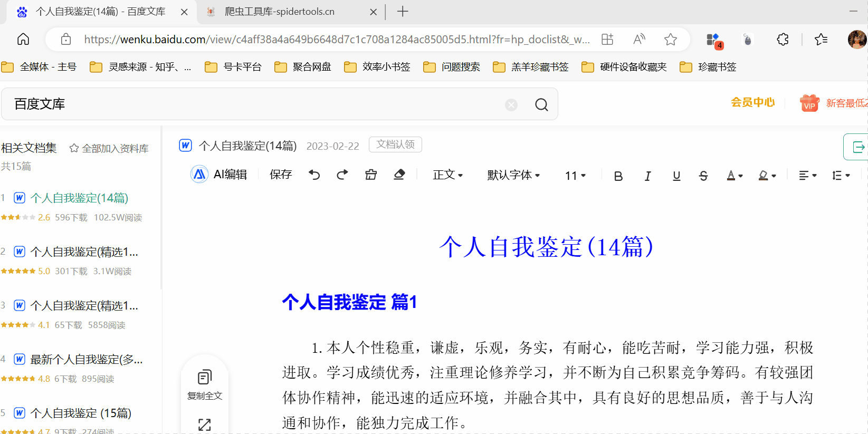Open the panel icon at right edge
The image size is (868, 434).
[857, 147]
